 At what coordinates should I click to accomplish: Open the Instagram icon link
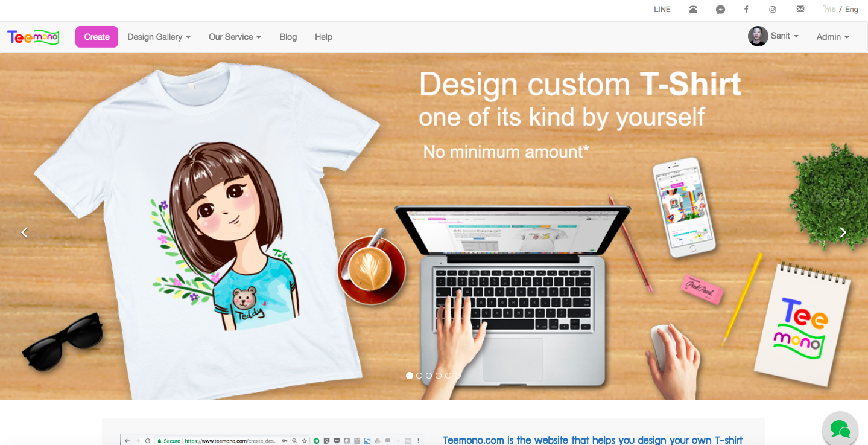click(773, 9)
